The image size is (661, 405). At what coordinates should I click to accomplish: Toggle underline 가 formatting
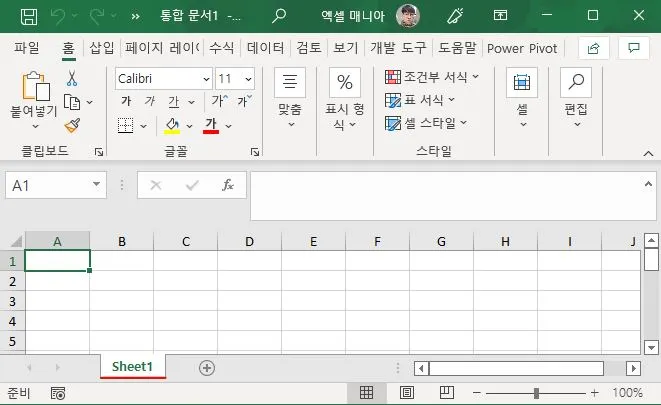pos(174,102)
